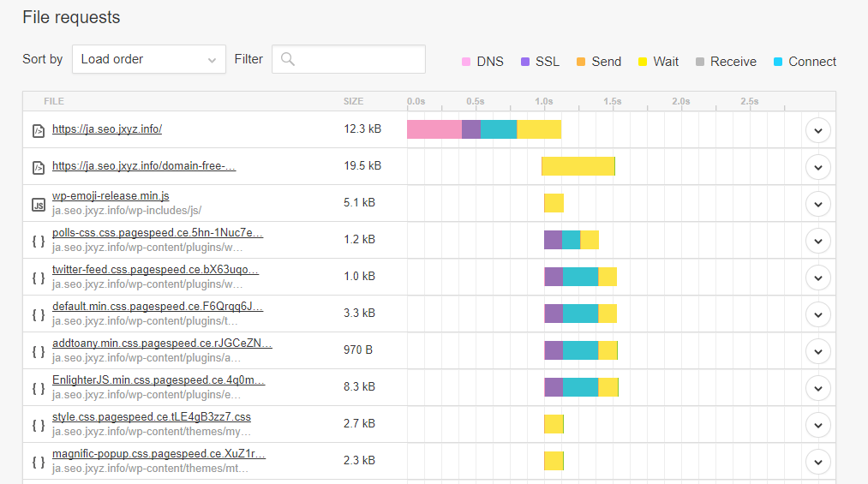
Task: Click the JS icon beside wp-emoji-release.min.js
Action: 38,204
